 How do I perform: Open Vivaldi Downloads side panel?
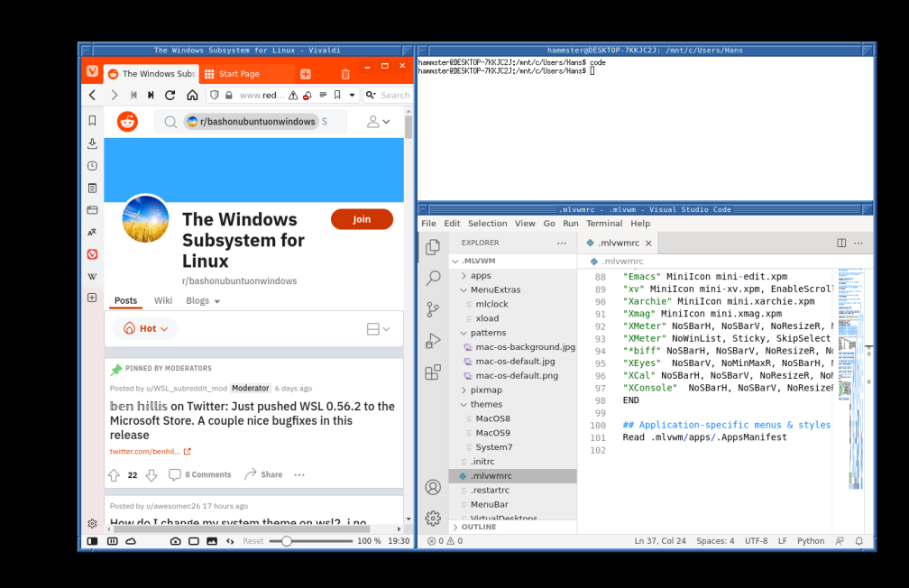pyautogui.click(x=92, y=143)
